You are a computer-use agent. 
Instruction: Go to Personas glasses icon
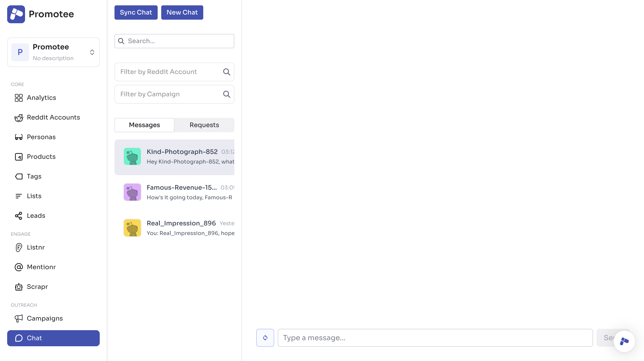[x=19, y=137]
